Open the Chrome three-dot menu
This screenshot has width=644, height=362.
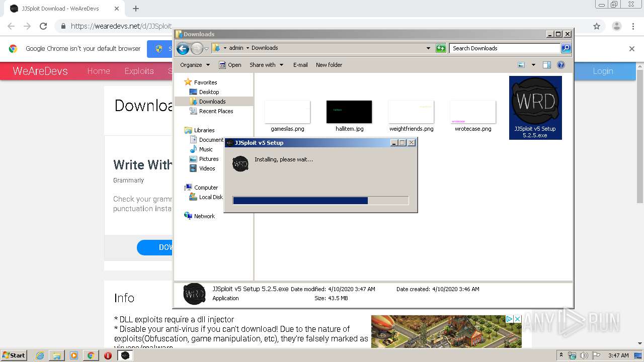[x=633, y=26]
